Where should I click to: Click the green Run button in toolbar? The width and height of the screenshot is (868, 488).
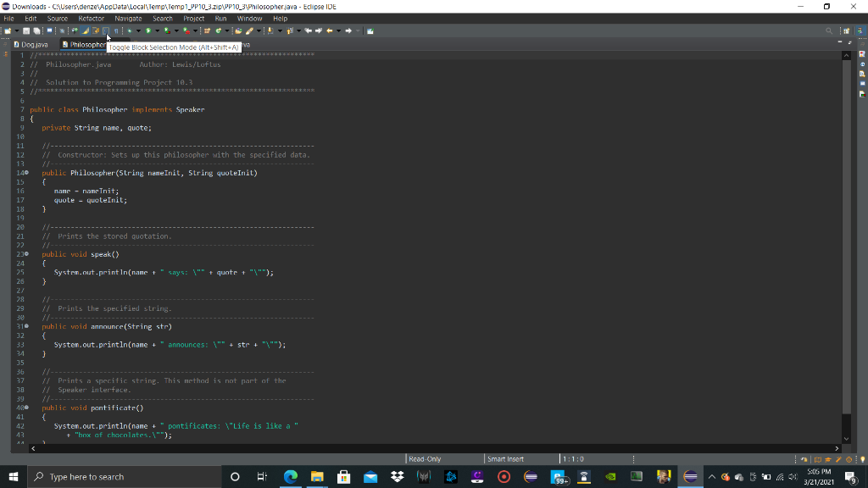click(x=148, y=31)
